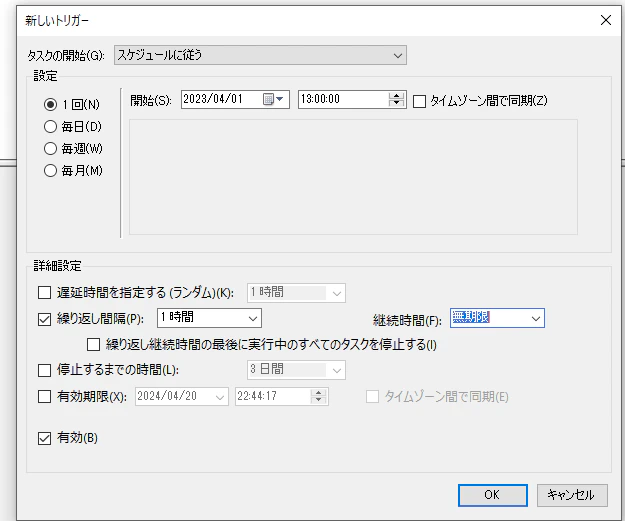Open the 3 日間 stop-after dropdown
625x521 pixels.
296,370
